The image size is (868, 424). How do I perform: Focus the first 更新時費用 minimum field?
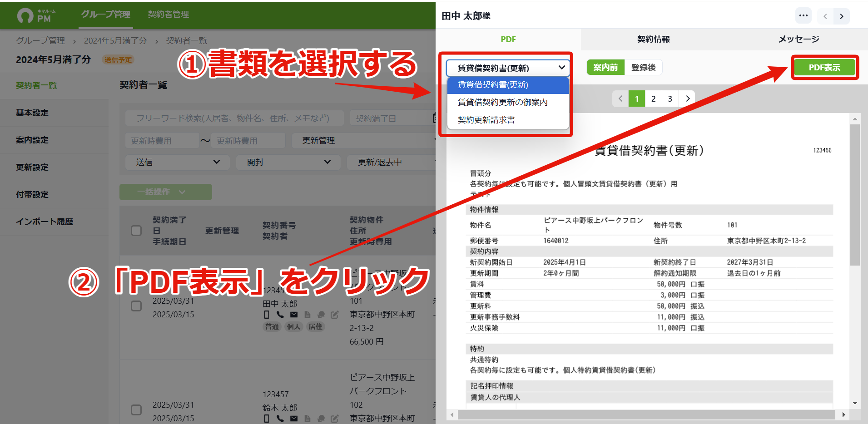click(162, 140)
